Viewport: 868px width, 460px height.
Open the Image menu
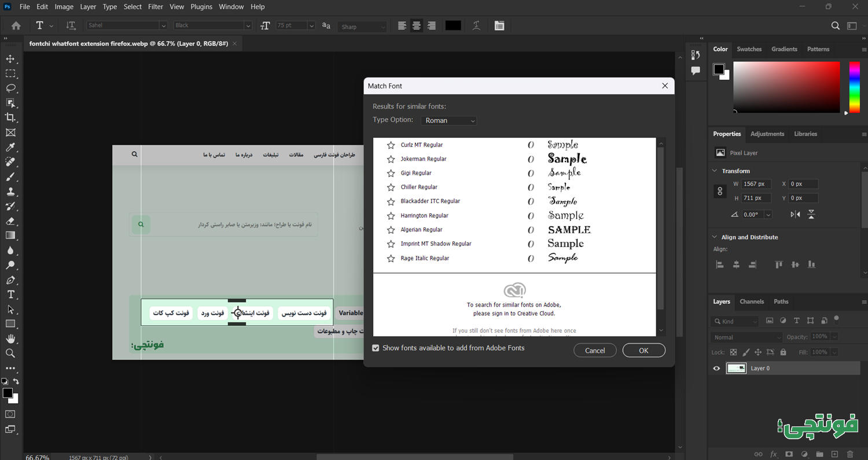[64, 7]
